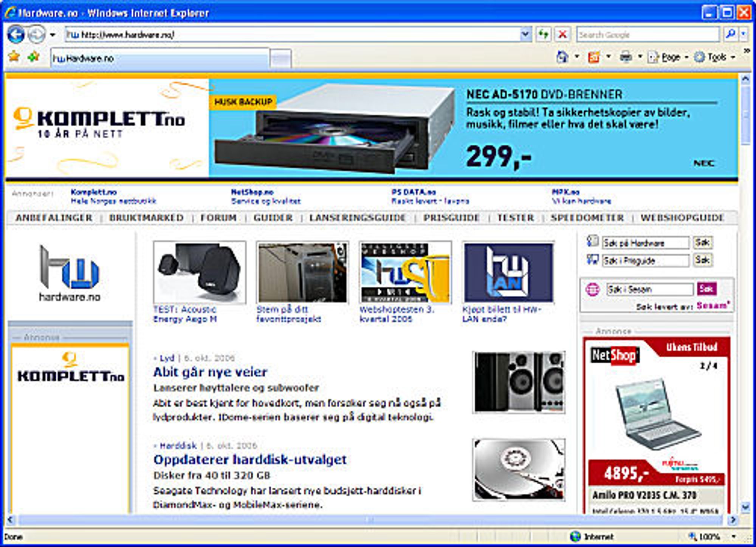756x547 pixels.
Task: Open the HW-LAN ticket thumbnail
Action: pos(508,272)
